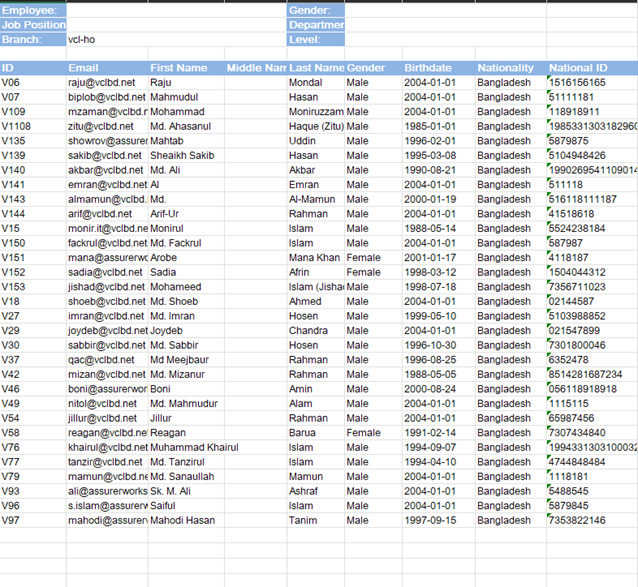Image resolution: width=638 pixels, height=587 pixels.
Task: Select the 'Last Name' header cell
Action: click(x=316, y=68)
